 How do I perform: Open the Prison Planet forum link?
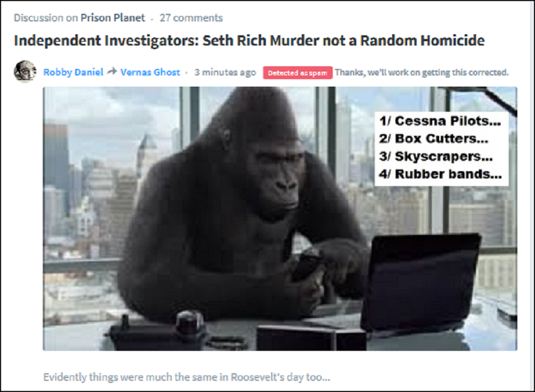click(112, 18)
